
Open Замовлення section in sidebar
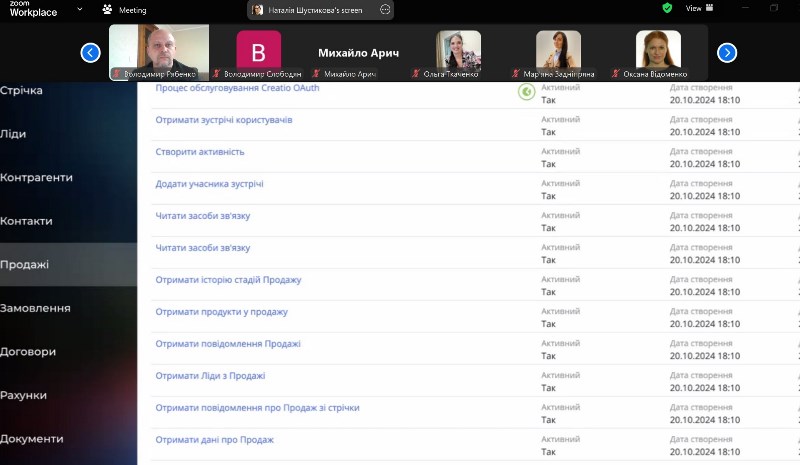(35, 308)
